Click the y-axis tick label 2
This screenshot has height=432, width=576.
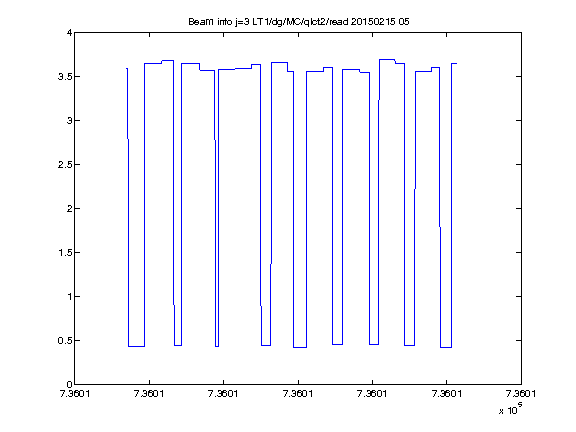pyautogui.click(x=69, y=209)
